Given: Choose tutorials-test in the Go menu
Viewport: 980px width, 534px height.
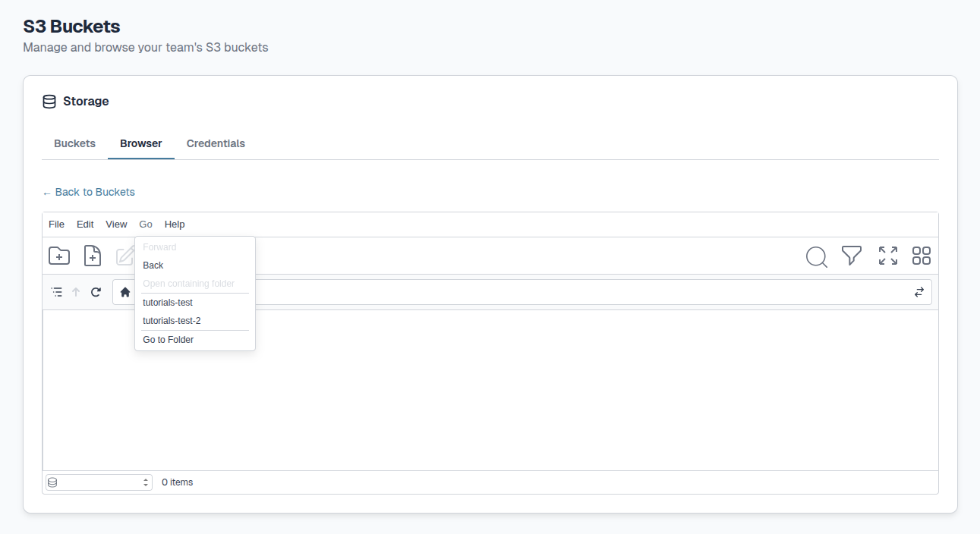Looking at the screenshot, I should 168,303.
